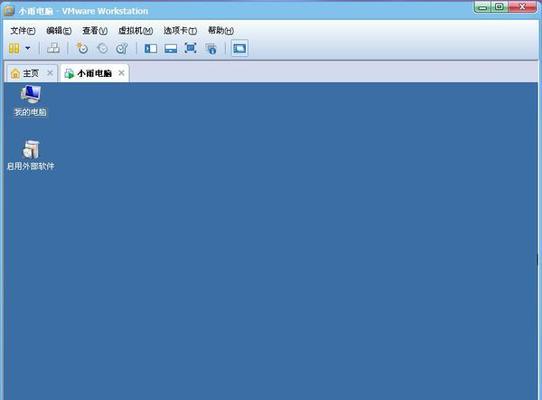Open the 编辑(E) menu
Screen dimensions: 542x400
59,31
